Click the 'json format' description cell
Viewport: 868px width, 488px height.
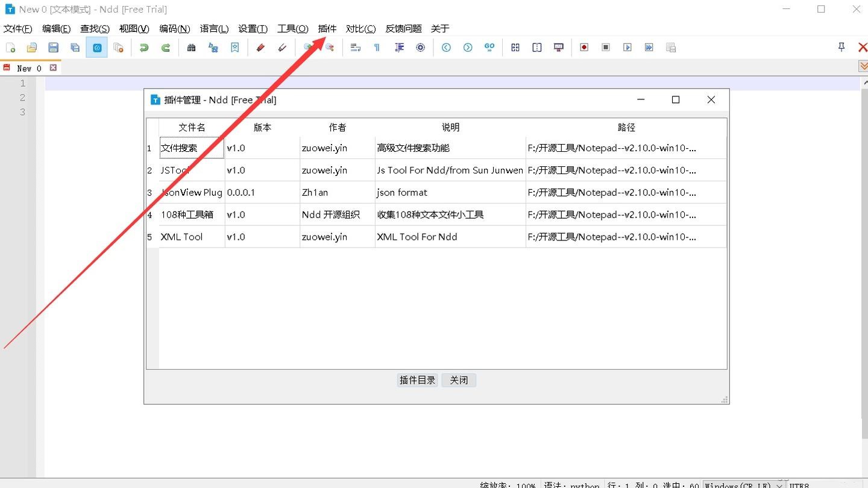[x=450, y=192]
